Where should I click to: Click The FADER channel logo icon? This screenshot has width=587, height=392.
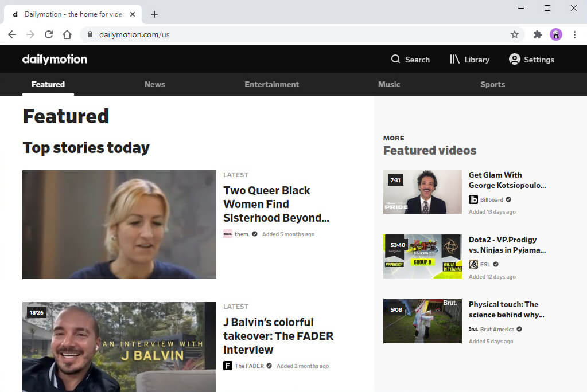228,366
